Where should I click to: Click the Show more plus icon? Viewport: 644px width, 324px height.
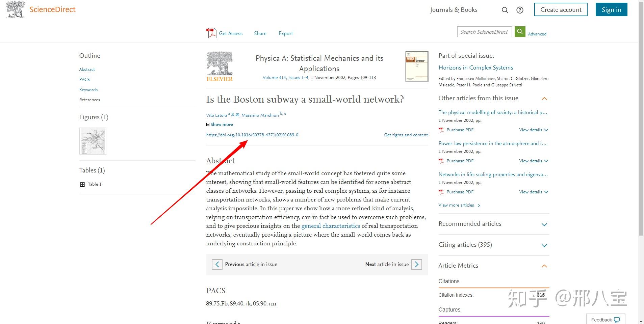208,125
